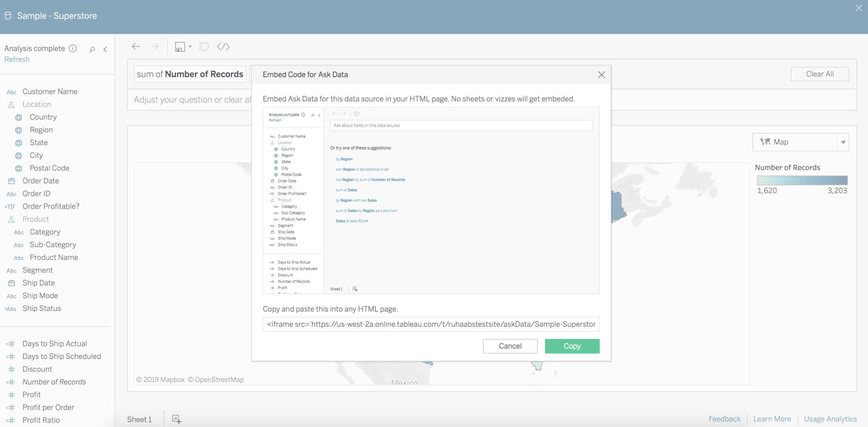The image size is (868, 427).
Task: Click the forward arrow in toolbar
Action: pos(154,47)
